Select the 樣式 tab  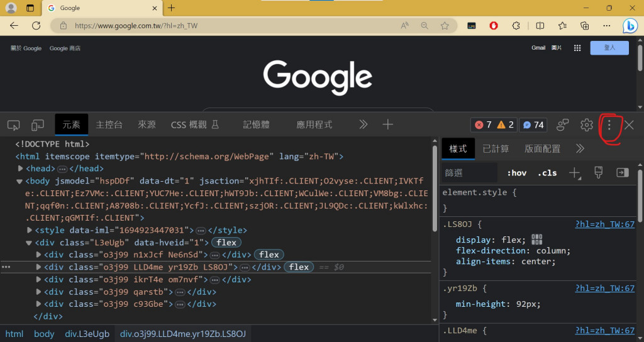pyautogui.click(x=458, y=148)
